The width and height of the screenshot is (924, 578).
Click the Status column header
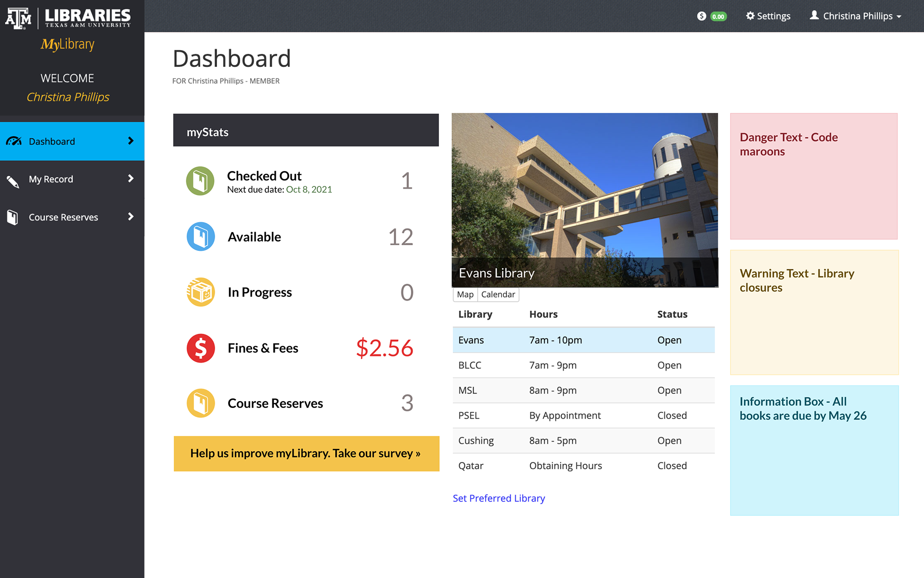point(672,314)
